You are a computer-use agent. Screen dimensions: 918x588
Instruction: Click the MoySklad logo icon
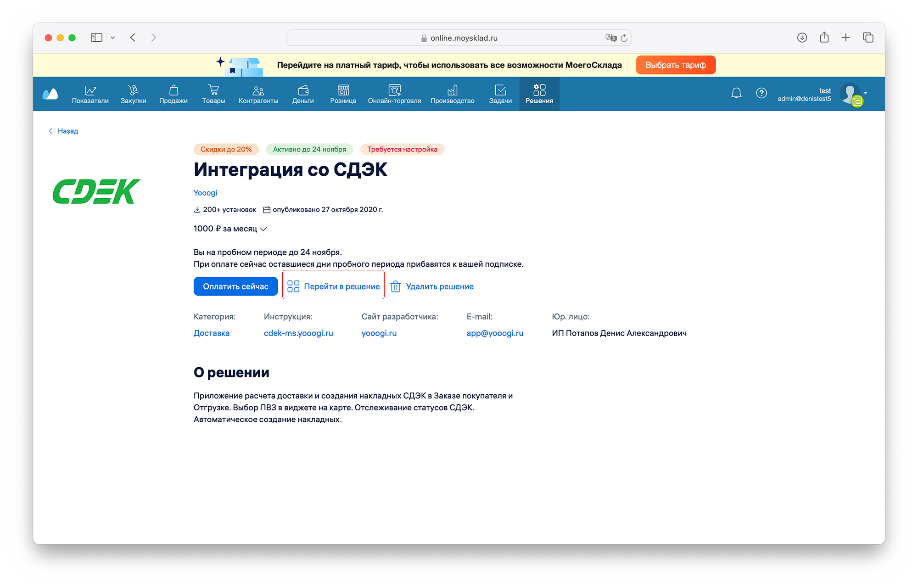(x=50, y=94)
